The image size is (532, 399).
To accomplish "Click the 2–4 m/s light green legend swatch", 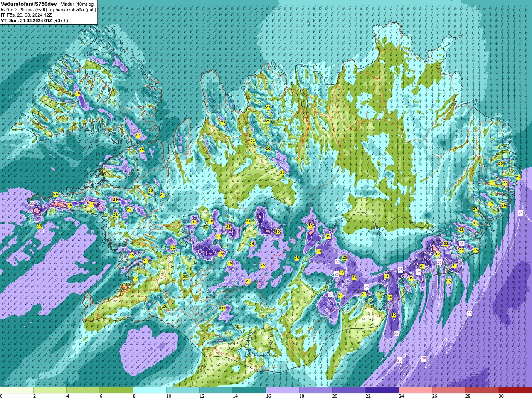I will (50, 390).
